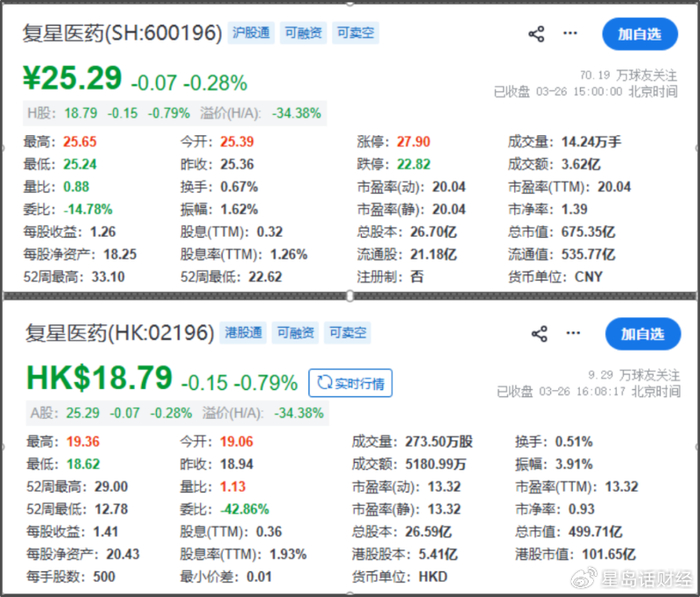The height and width of the screenshot is (597, 700).
Task: Select 9.29 万球友关注 follower count
Action: tap(634, 375)
